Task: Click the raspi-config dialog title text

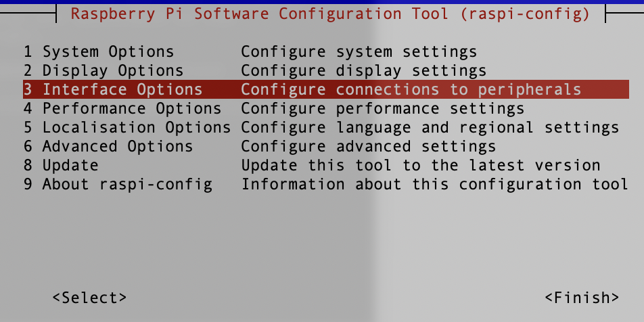Action: 331,14
